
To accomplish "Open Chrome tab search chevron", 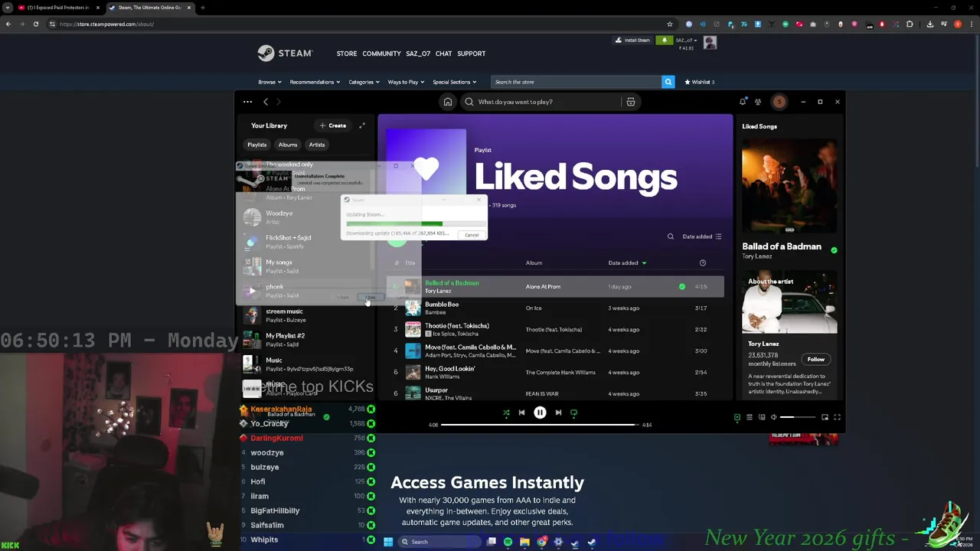I will point(8,8).
